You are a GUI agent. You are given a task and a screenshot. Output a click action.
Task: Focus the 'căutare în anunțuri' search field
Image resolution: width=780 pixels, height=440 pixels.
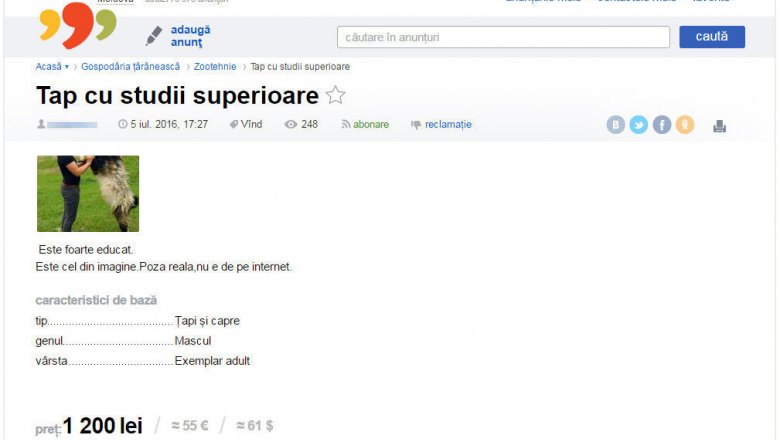click(x=503, y=37)
